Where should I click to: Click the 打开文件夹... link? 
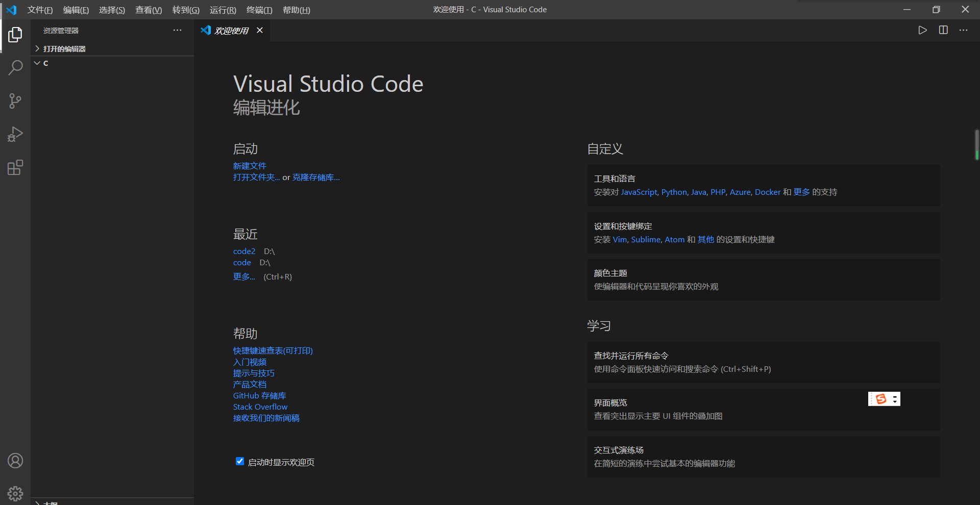pyautogui.click(x=257, y=177)
